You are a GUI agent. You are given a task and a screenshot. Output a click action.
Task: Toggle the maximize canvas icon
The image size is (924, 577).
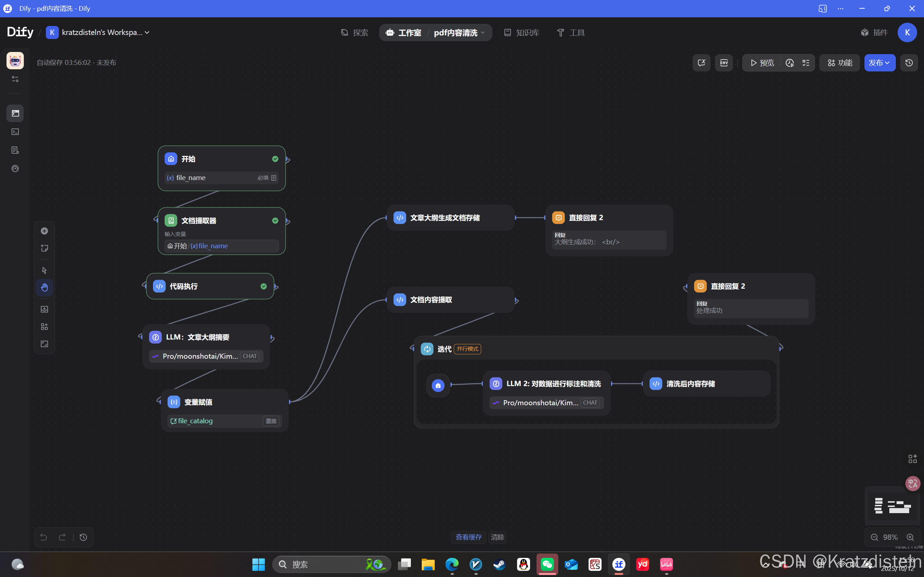point(44,344)
